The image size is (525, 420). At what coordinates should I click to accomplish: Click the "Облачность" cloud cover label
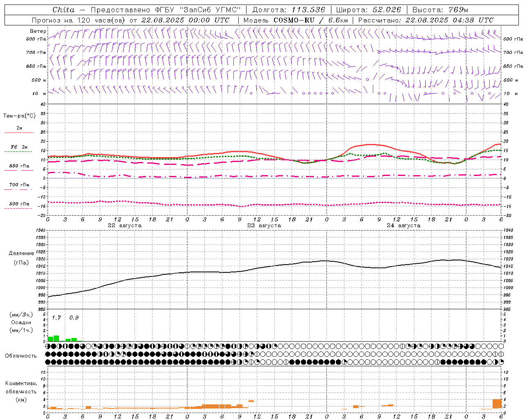(21, 356)
